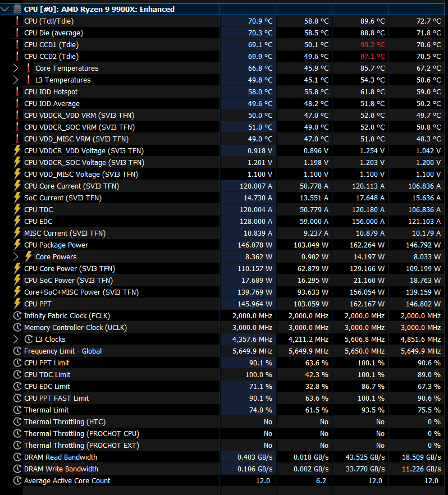
Task: Click the thermometer icon beside CPU IOD Average
Action: (17, 103)
